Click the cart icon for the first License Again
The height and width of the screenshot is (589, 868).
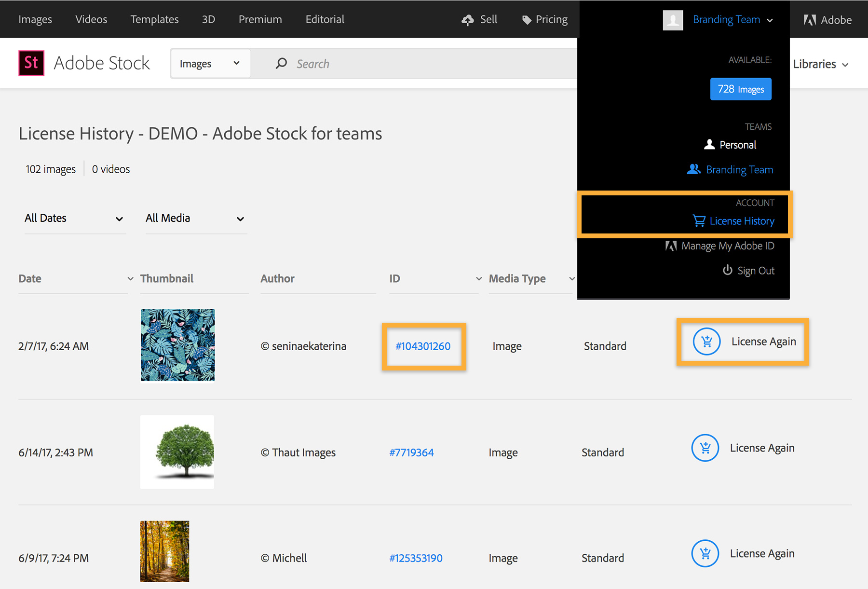(706, 342)
